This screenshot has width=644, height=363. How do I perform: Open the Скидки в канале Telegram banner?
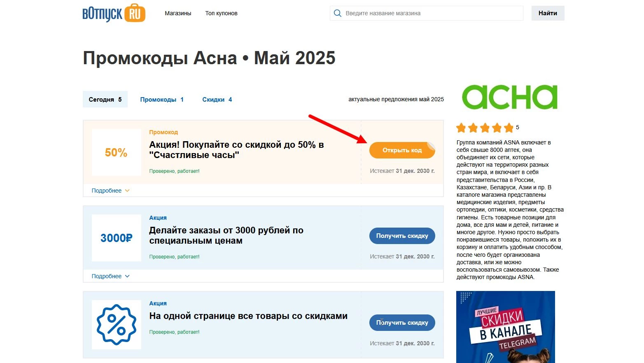[505, 327]
